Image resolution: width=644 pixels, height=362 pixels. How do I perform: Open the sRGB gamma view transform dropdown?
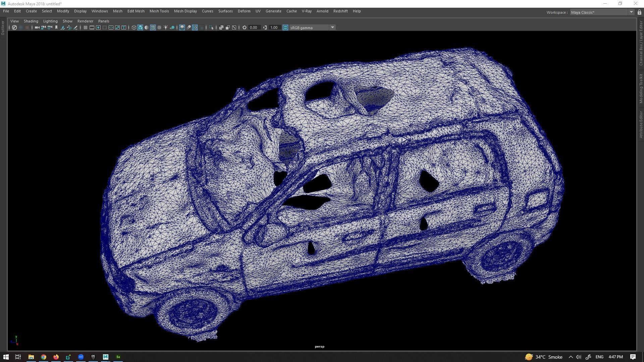(x=332, y=27)
